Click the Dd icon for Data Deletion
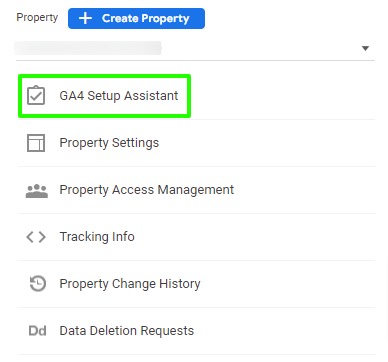388x362 pixels. pos(37,331)
